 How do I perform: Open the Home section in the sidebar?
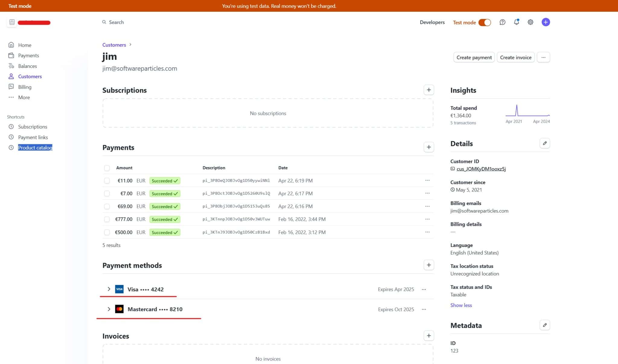tap(25, 45)
